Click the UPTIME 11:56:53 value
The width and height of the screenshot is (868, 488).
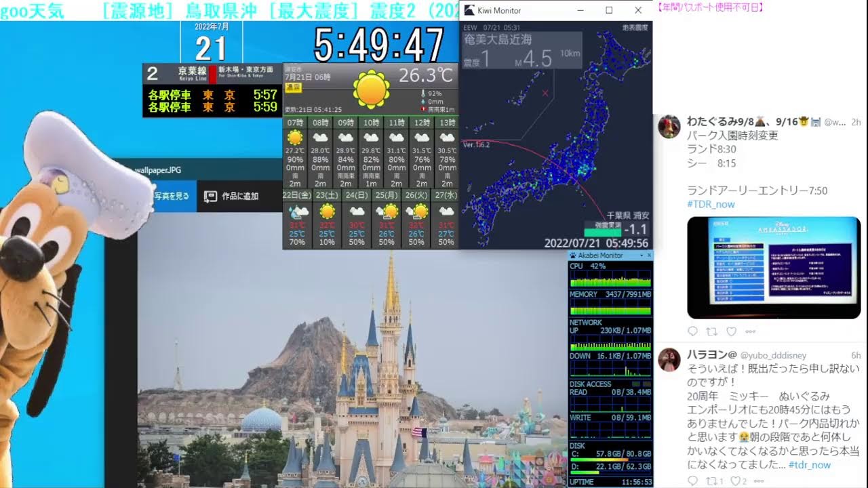click(637, 482)
